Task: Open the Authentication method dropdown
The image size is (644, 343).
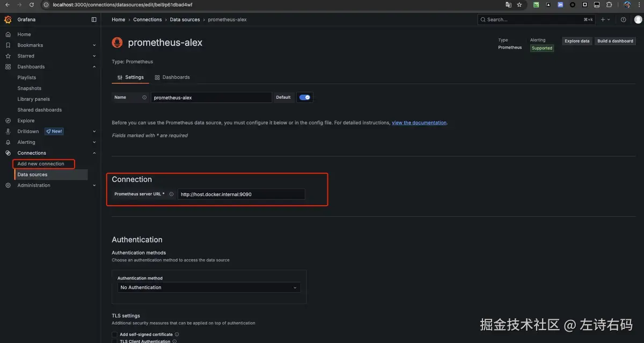Action: 209,288
